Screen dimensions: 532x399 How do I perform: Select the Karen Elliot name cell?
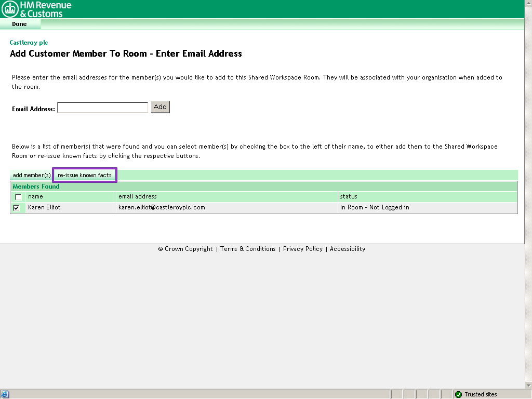pos(44,207)
